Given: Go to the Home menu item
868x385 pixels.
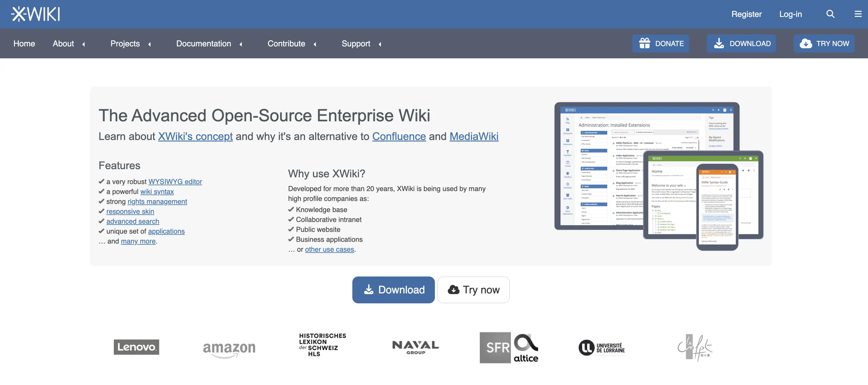Looking at the screenshot, I should tap(24, 44).
